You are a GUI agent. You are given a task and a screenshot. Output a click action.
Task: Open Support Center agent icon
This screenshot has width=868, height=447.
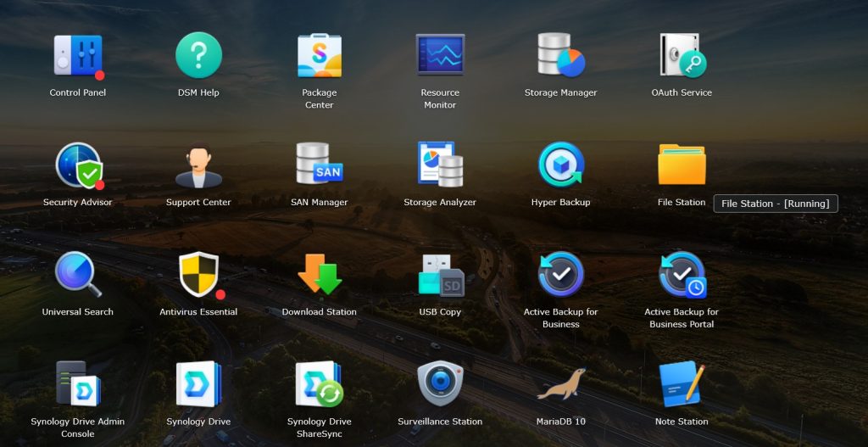tap(198, 165)
